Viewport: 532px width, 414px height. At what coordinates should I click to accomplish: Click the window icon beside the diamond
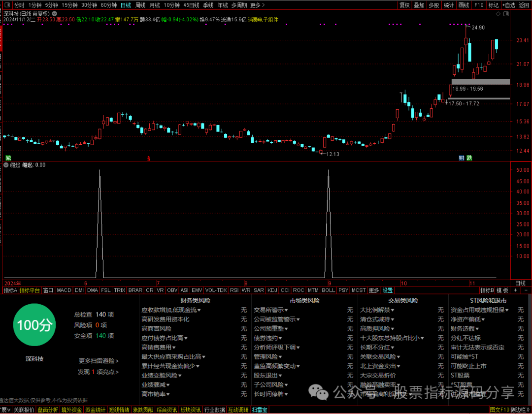506,14
